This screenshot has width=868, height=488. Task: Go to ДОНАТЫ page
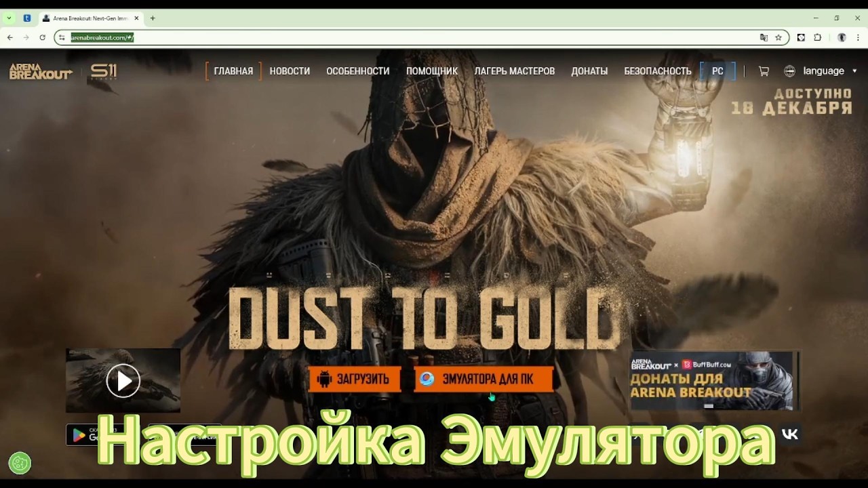pos(589,71)
